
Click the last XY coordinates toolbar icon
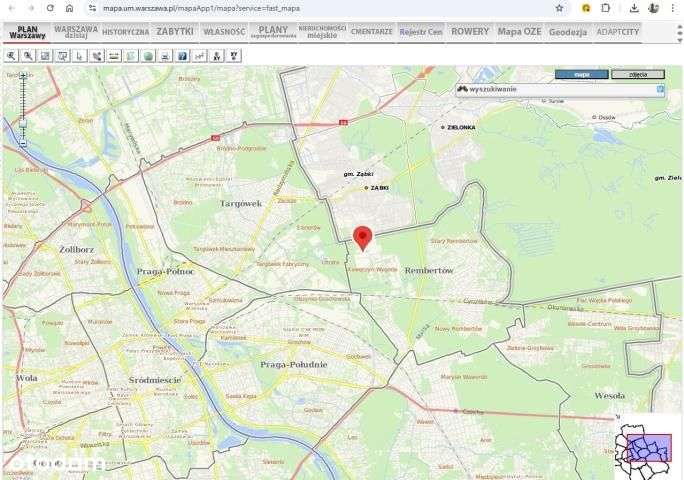pos(234,56)
